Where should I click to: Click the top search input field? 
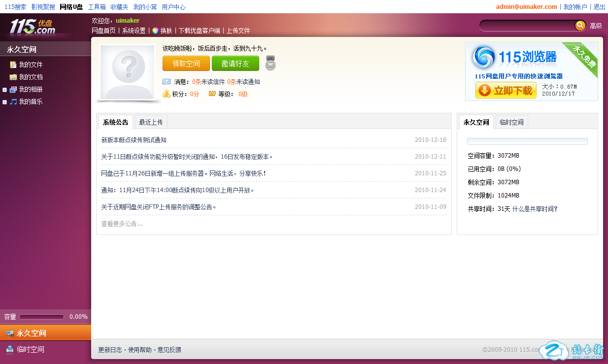tap(526, 26)
